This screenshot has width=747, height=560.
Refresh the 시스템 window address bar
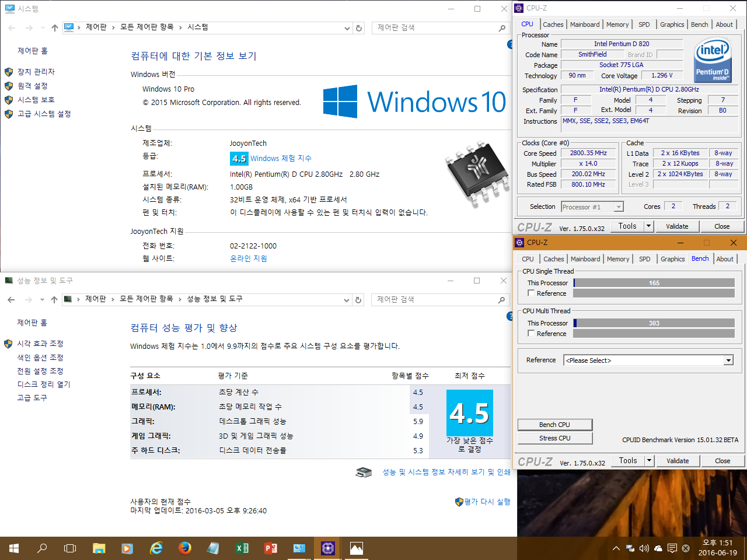coord(359,28)
